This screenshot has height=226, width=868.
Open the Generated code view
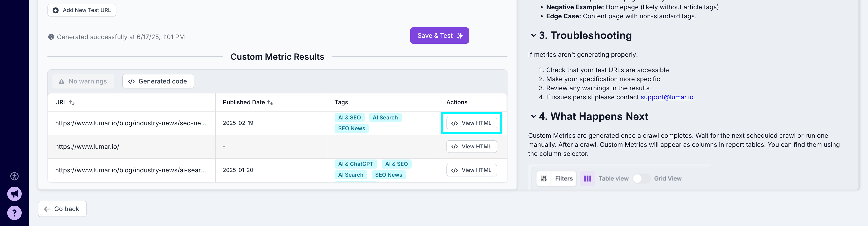[x=158, y=81]
